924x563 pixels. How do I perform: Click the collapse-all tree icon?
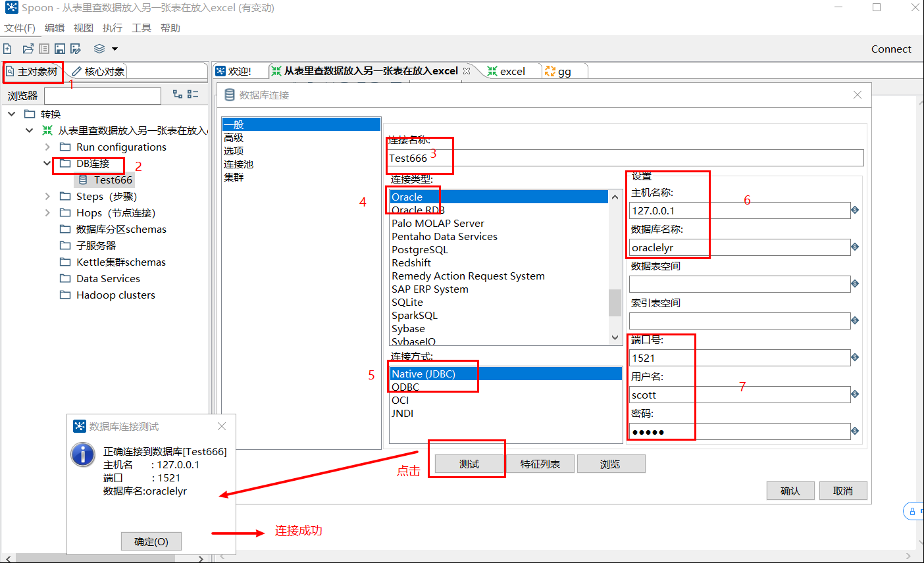[x=193, y=95]
